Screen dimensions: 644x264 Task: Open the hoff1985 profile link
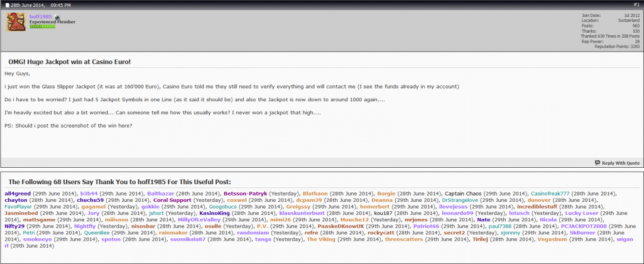click(41, 17)
